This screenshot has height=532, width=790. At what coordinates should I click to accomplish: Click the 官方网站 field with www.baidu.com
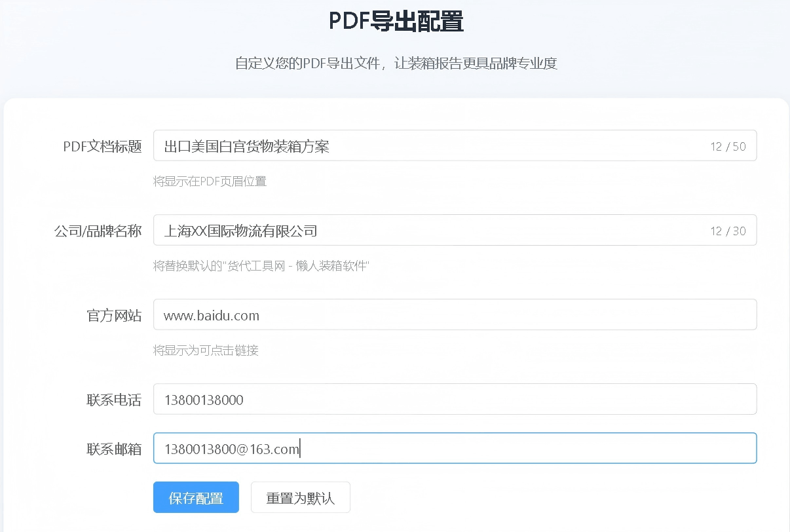[x=455, y=314]
